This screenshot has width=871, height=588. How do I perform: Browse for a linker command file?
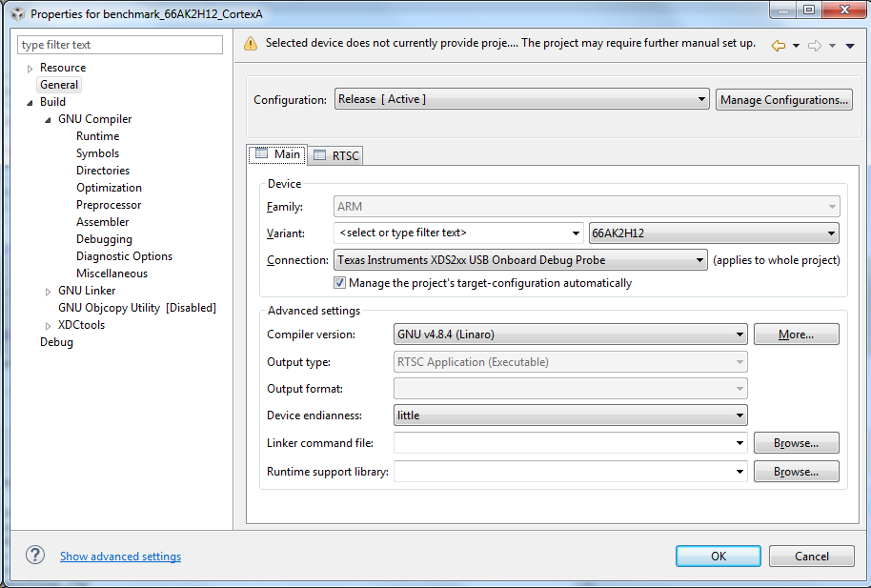pos(796,443)
